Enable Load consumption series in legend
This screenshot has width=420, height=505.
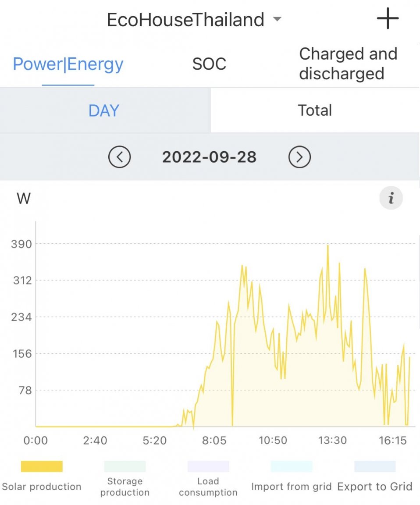[x=208, y=479]
